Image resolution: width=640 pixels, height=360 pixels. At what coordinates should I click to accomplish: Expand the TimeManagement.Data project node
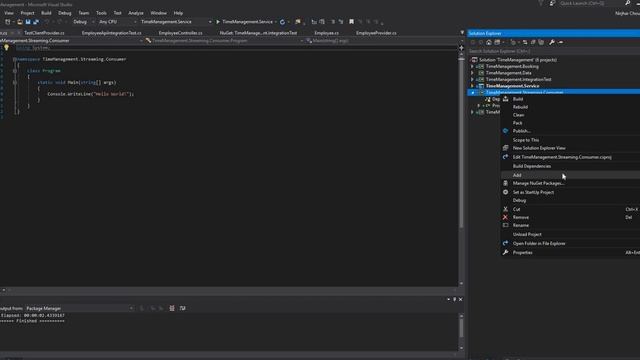tap(472, 73)
